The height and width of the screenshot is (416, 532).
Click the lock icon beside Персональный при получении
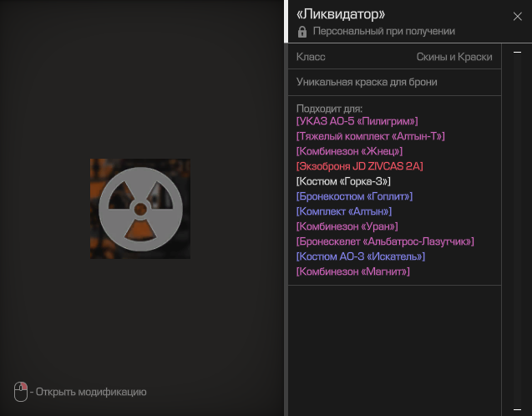(x=302, y=32)
